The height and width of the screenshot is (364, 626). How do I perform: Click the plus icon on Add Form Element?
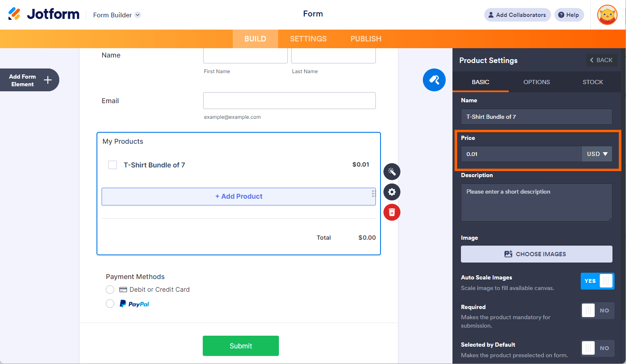click(x=48, y=80)
